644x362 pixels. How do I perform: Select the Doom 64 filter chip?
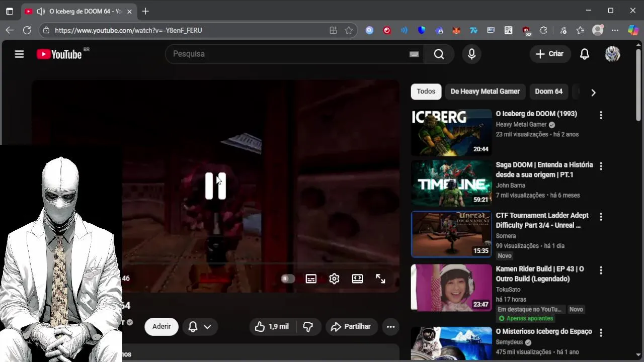(548, 92)
